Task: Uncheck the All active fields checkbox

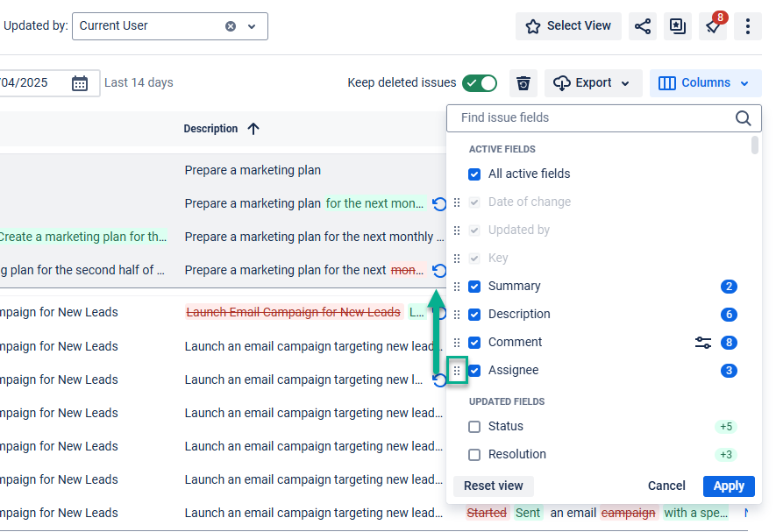Action: click(x=474, y=174)
